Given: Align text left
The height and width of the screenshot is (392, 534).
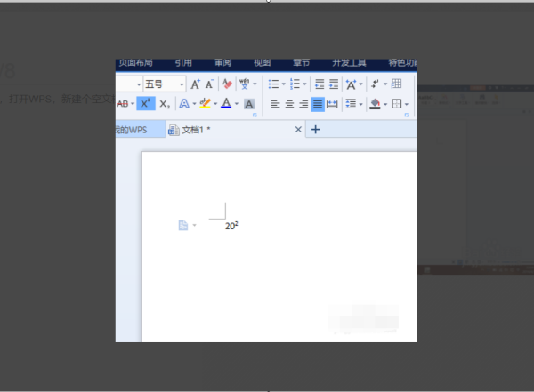Looking at the screenshot, I should coord(275,104).
